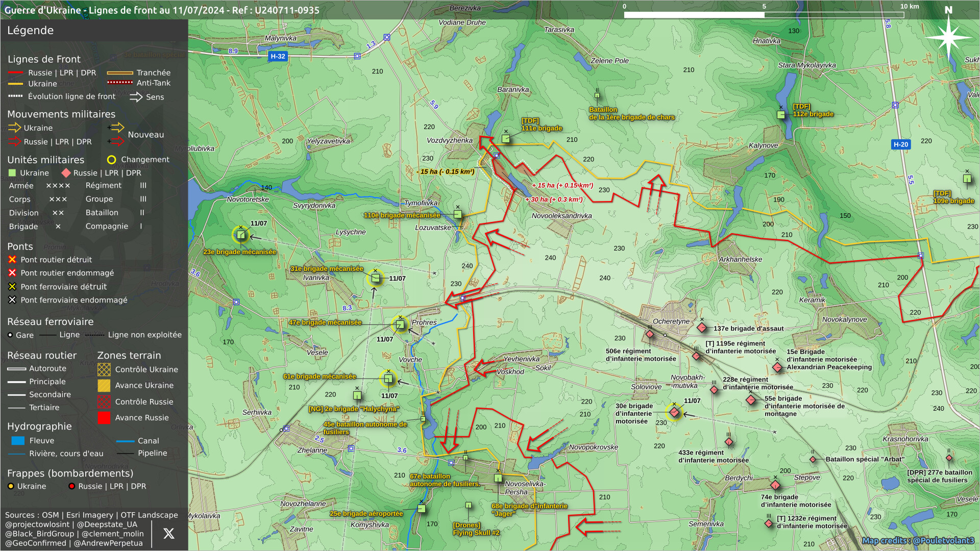Click the 47e brigade mécanisée unit marker
This screenshot has height=551, width=980.
pyautogui.click(x=400, y=324)
